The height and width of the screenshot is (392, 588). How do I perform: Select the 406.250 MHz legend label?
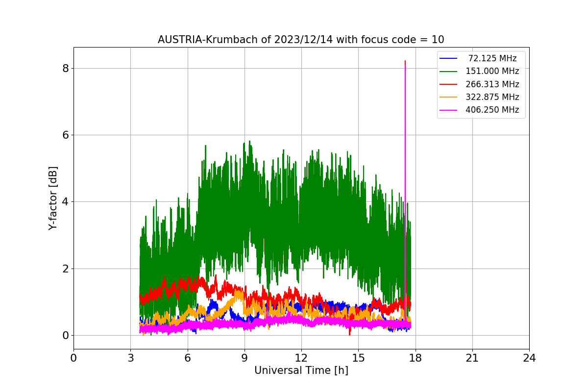tap(492, 110)
